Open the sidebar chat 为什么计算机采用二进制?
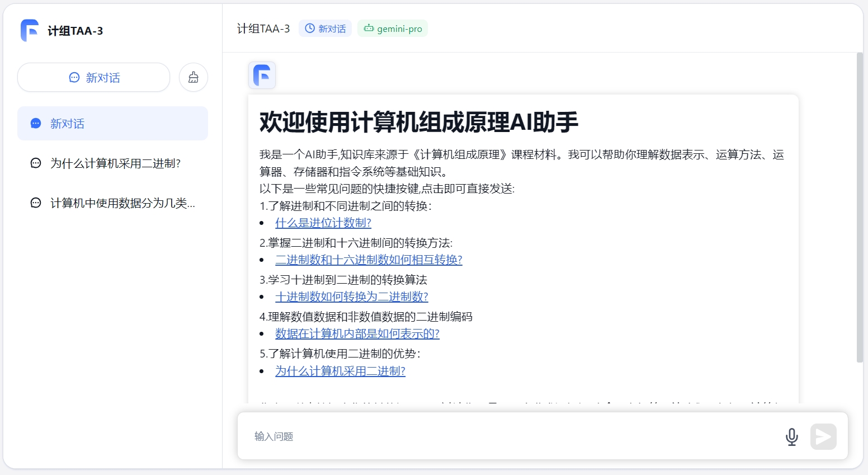 pos(115,163)
